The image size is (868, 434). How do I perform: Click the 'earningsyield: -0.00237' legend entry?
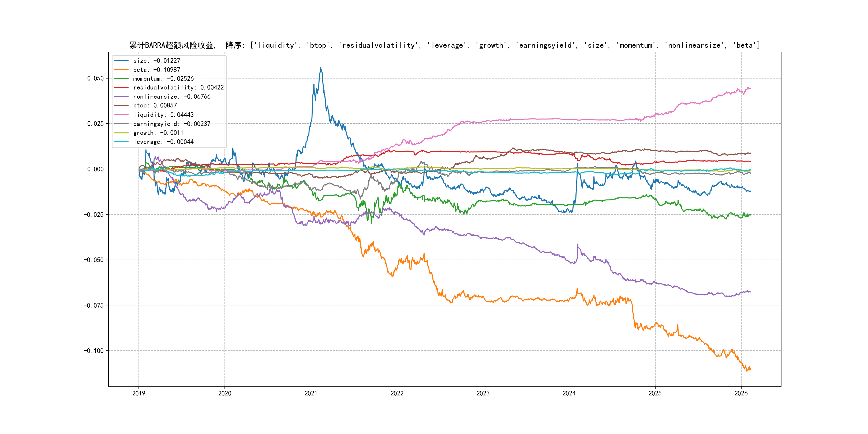(x=171, y=124)
